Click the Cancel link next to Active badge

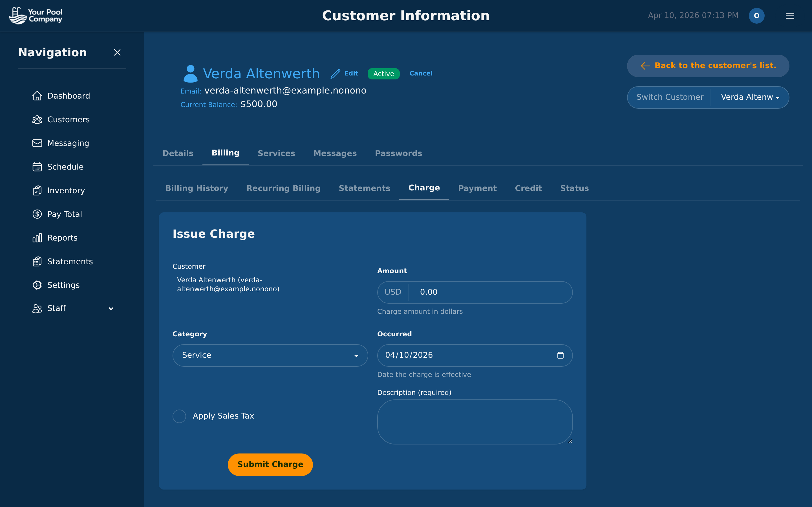pyautogui.click(x=421, y=74)
